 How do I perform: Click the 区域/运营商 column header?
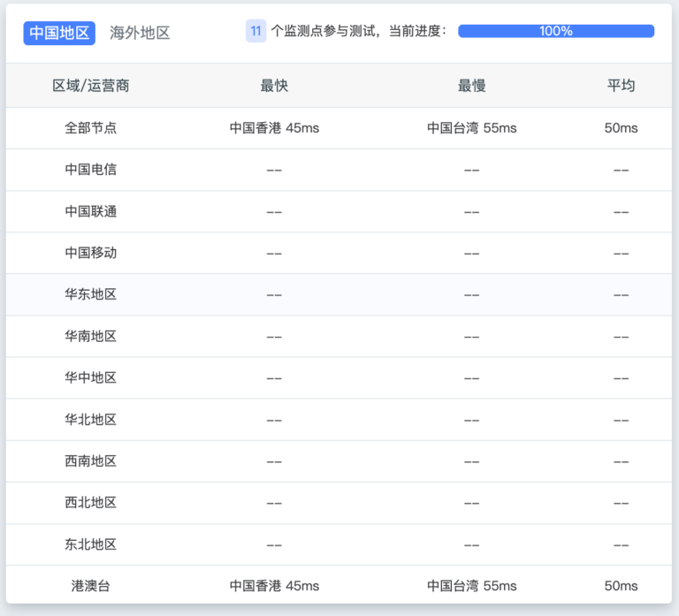[x=91, y=86]
